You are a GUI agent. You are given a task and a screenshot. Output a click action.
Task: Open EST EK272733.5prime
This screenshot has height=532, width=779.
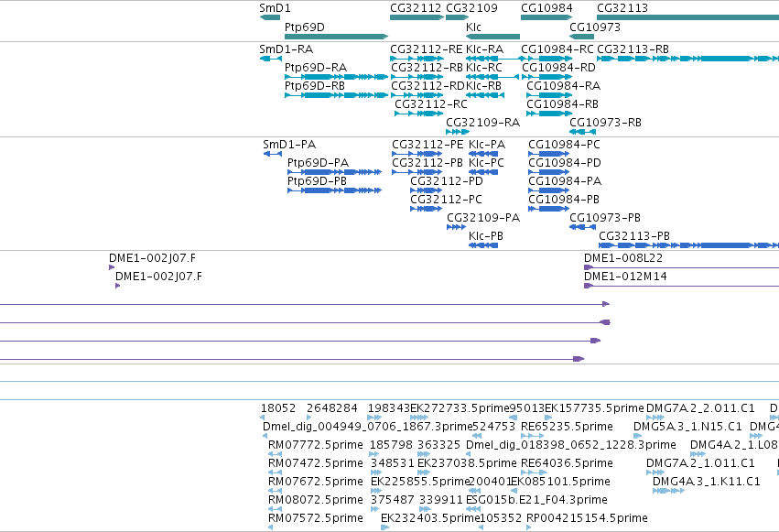click(419, 418)
